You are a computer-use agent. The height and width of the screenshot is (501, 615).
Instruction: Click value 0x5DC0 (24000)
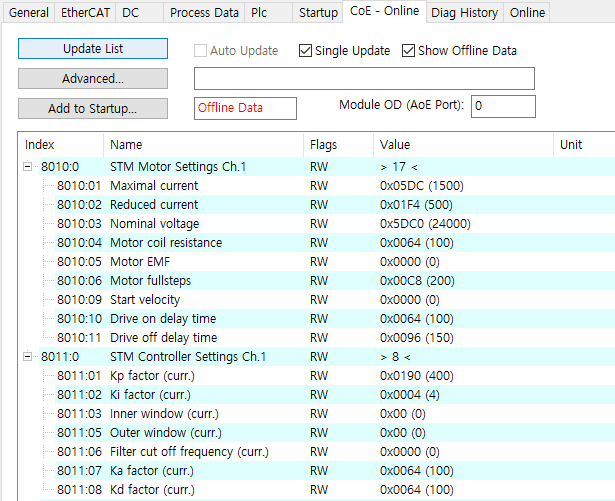pyautogui.click(x=425, y=224)
